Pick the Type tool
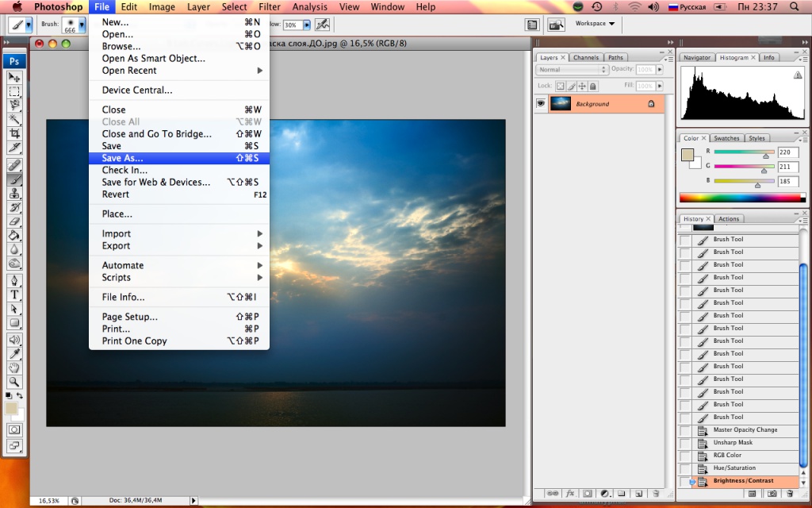The image size is (812, 508). point(14,294)
